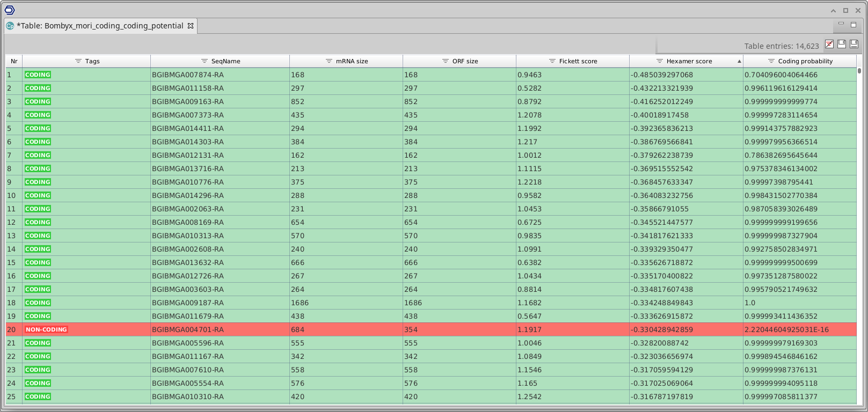The image size is (868, 412).
Task: Minimize the editor panel view
Action: click(841, 24)
